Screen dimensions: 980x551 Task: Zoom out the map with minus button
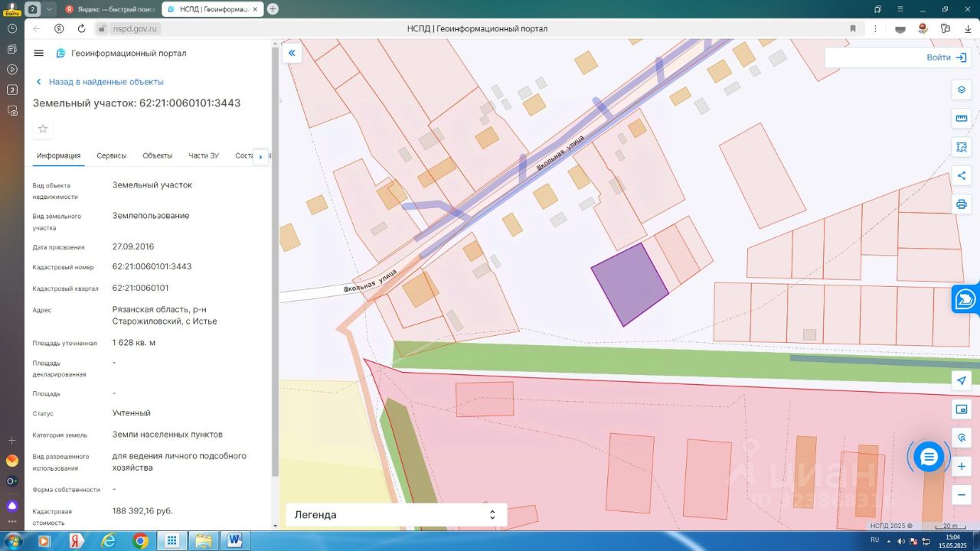(962, 494)
